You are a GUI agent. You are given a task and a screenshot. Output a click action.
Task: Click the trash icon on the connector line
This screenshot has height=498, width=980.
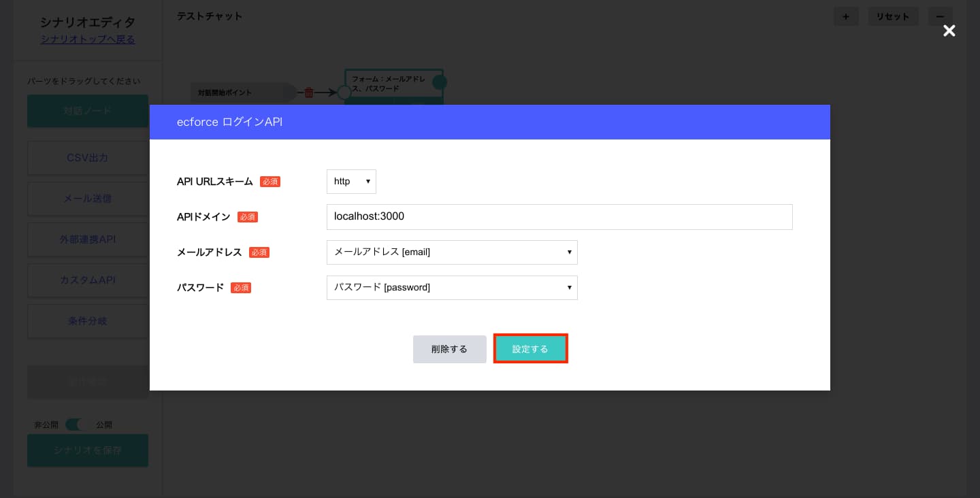coord(309,93)
